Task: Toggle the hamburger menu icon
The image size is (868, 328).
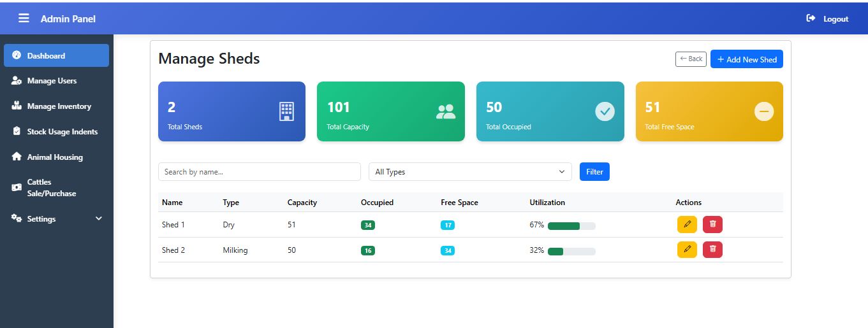Action: point(24,18)
